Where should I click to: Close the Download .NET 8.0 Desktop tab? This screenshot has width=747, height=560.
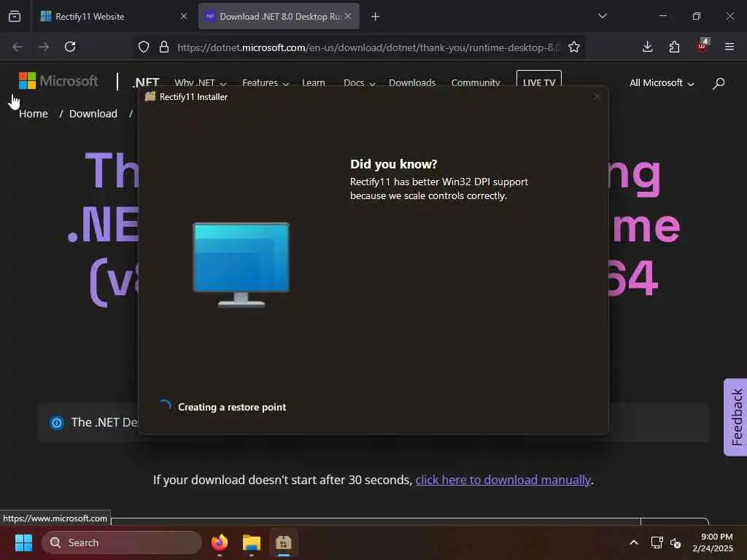click(348, 16)
